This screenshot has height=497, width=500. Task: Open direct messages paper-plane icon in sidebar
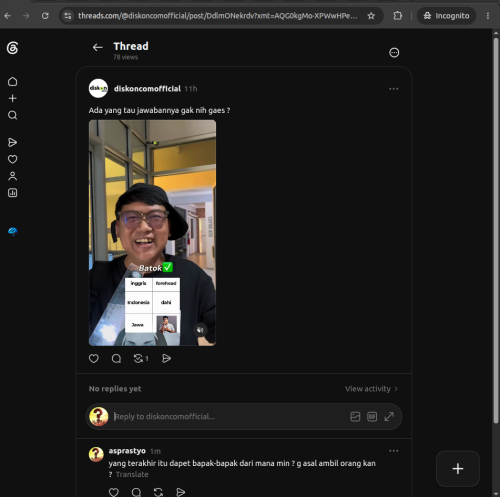[12, 142]
